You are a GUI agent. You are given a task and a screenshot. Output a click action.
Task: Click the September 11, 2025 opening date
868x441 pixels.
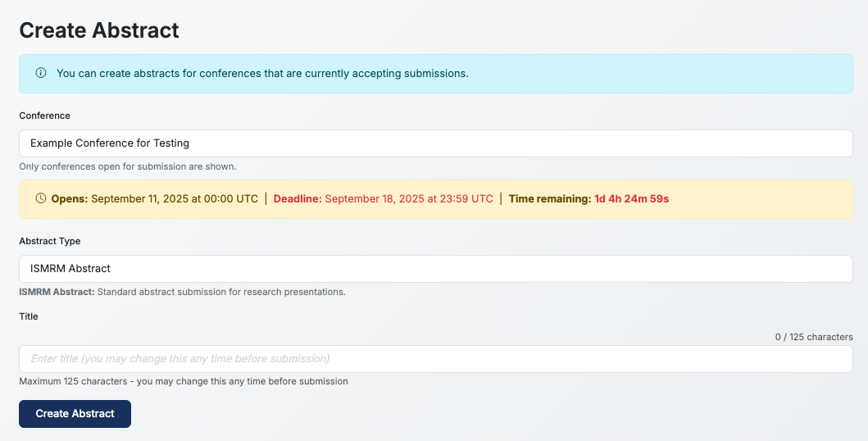coord(174,198)
